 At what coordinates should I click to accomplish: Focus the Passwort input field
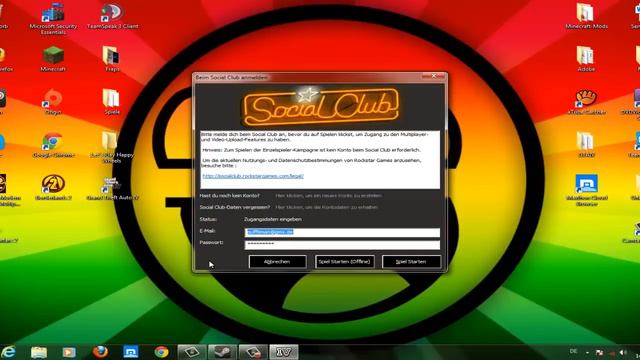click(342, 244)
